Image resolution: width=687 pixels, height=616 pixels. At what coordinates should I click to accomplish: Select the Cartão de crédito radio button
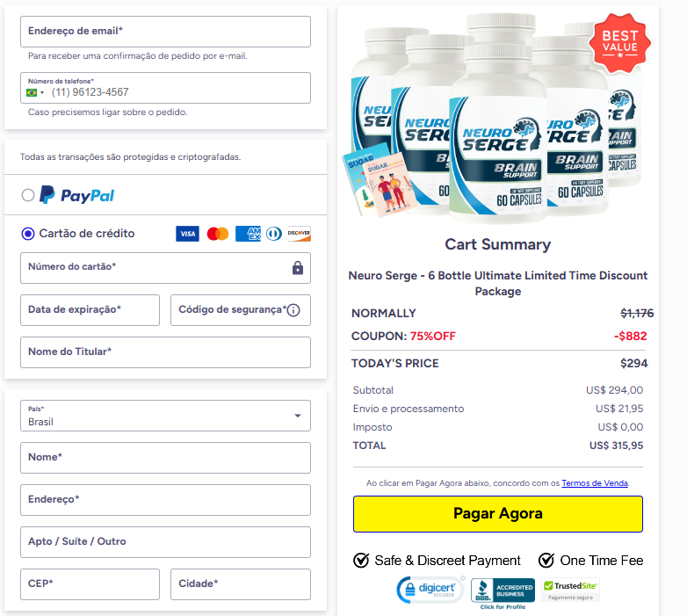point(28,234)
